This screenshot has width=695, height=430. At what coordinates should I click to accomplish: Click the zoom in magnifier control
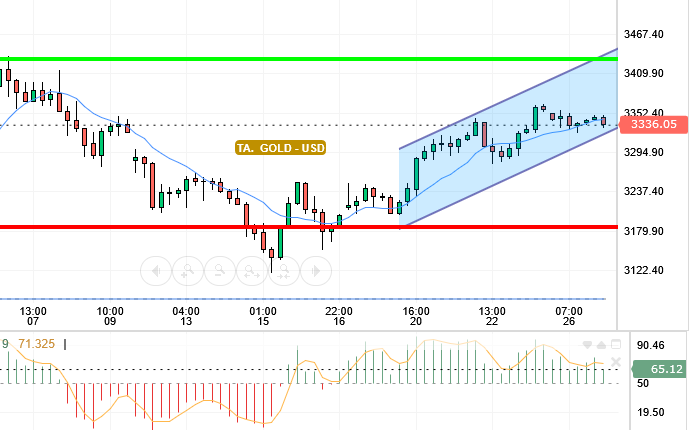click(188, 271)
